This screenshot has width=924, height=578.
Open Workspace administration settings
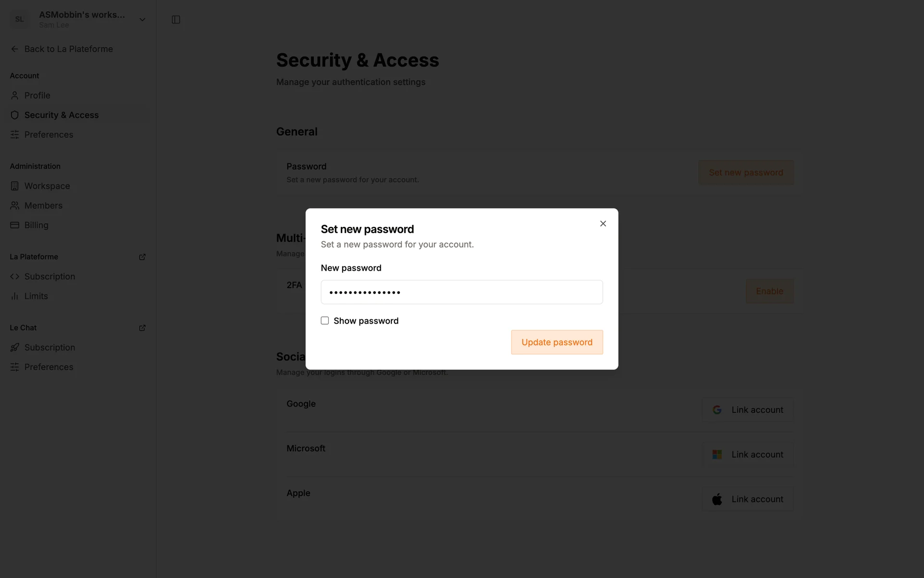click(x=47, y=186)
